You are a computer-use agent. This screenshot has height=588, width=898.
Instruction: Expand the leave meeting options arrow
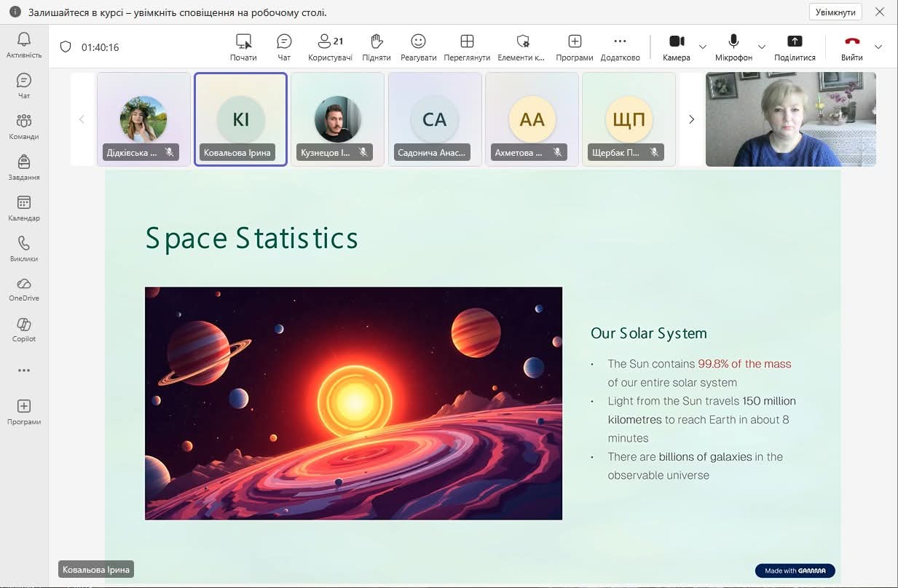click(878, 47)
